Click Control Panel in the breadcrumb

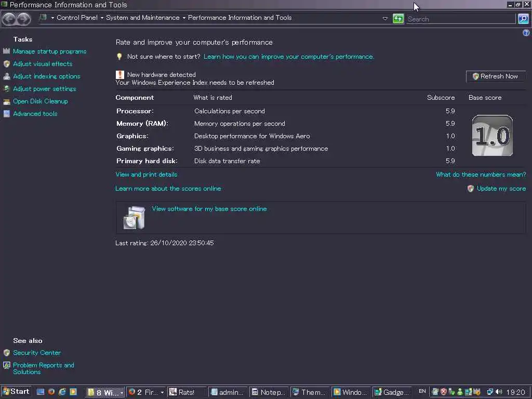point(77,18)
